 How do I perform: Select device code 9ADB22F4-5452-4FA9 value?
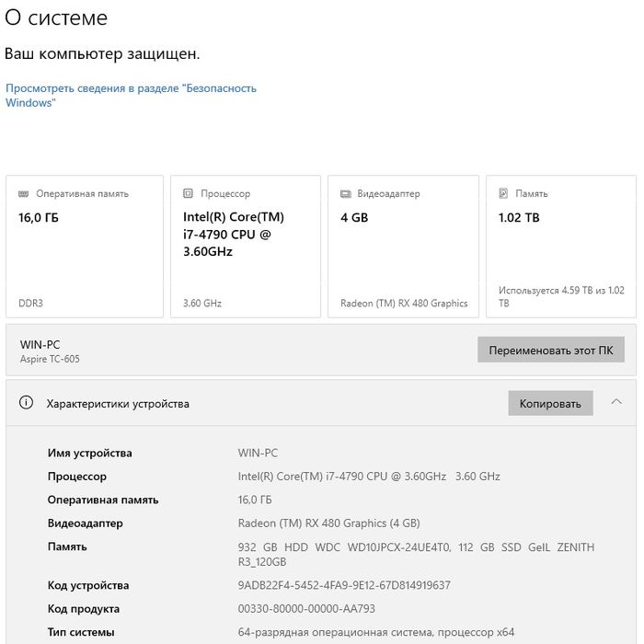click(x=344, y=585)
